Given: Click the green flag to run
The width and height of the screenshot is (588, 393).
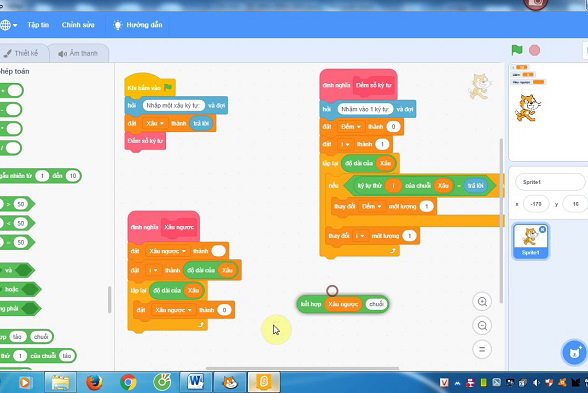Looking at the screenshot, I should coord(517,50).
